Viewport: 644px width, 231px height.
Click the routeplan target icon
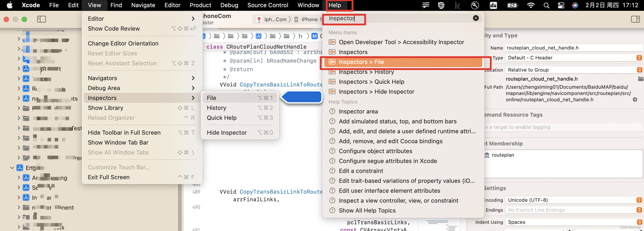487,155
